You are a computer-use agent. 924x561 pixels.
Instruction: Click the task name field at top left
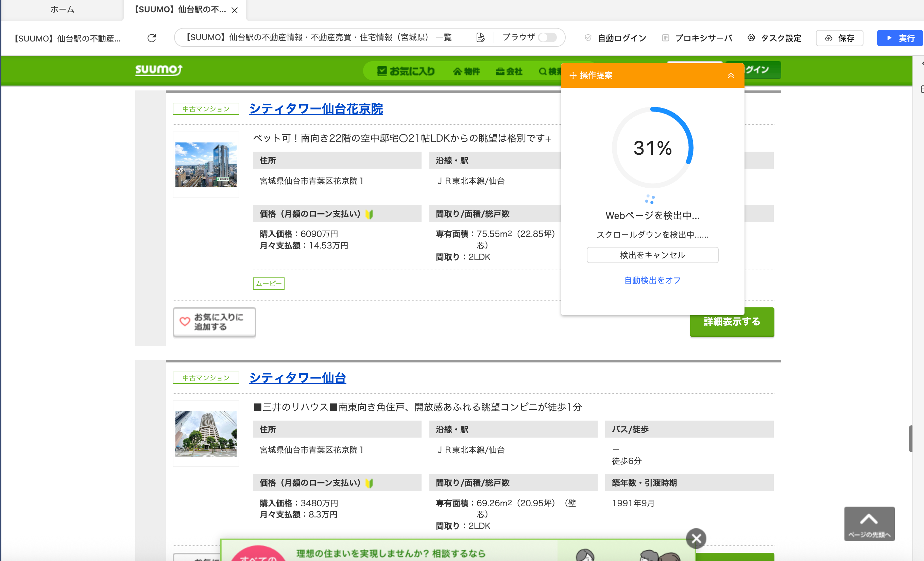(x=68, y=38)
